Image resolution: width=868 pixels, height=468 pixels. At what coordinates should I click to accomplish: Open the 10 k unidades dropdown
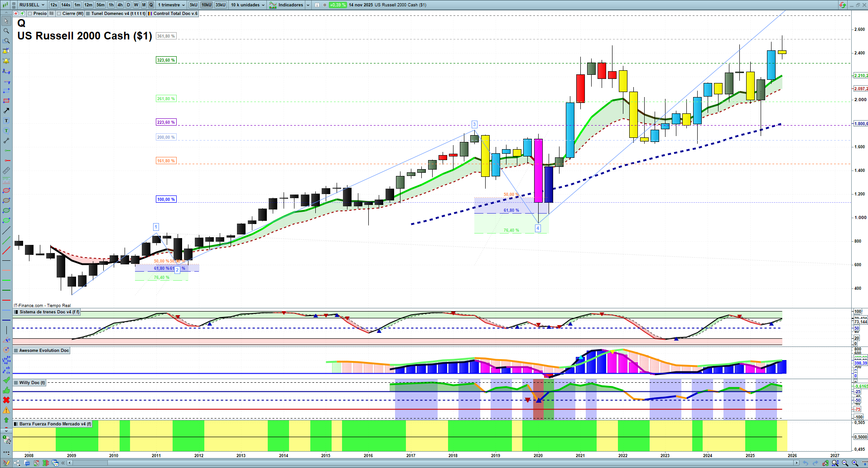[248, 5]
